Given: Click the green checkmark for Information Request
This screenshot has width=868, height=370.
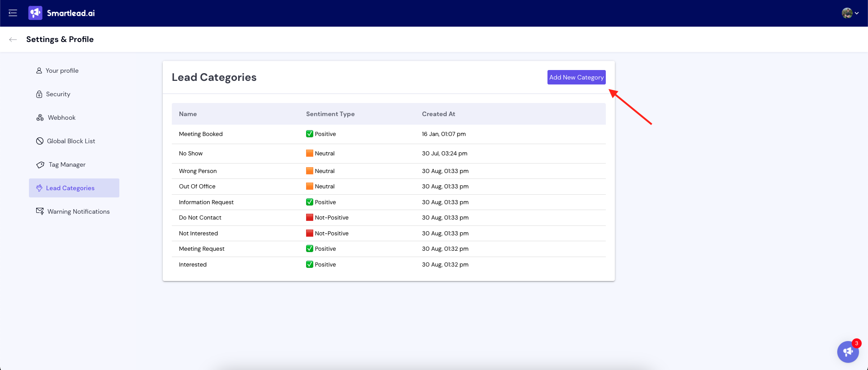Looking at the screenshot, I should click(x=310, y=202).
